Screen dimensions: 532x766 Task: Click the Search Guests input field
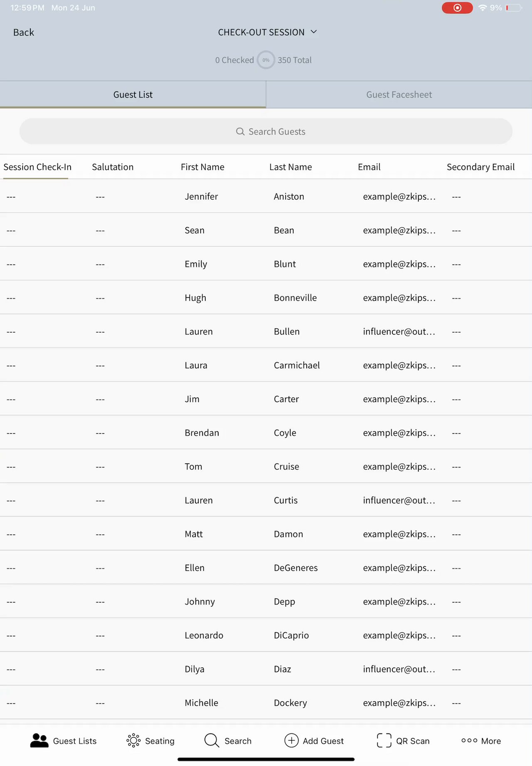(x=266, y=131)
